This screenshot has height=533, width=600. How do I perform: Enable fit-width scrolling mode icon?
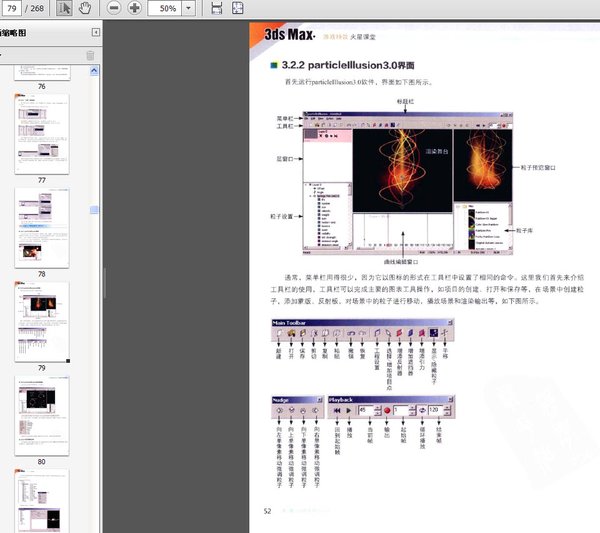[217, 8]
